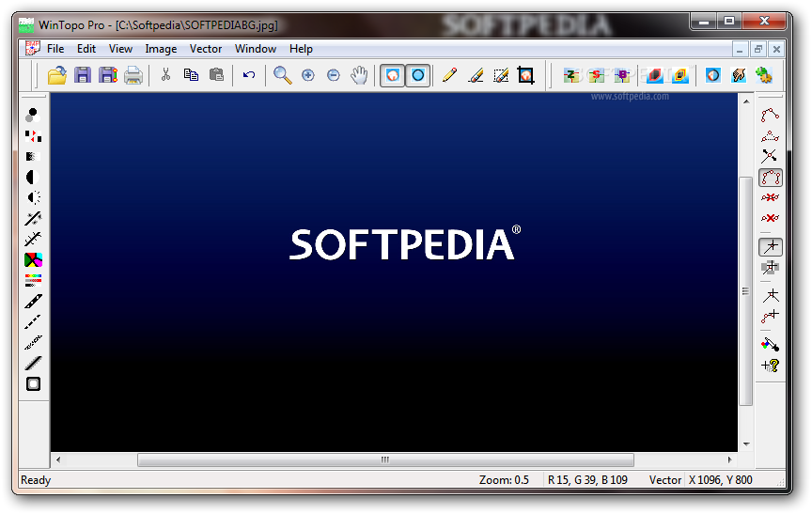Toggle the highlighted snap-to-line tool
This screenshot has height=514, width=812.
tap(771, 247)
